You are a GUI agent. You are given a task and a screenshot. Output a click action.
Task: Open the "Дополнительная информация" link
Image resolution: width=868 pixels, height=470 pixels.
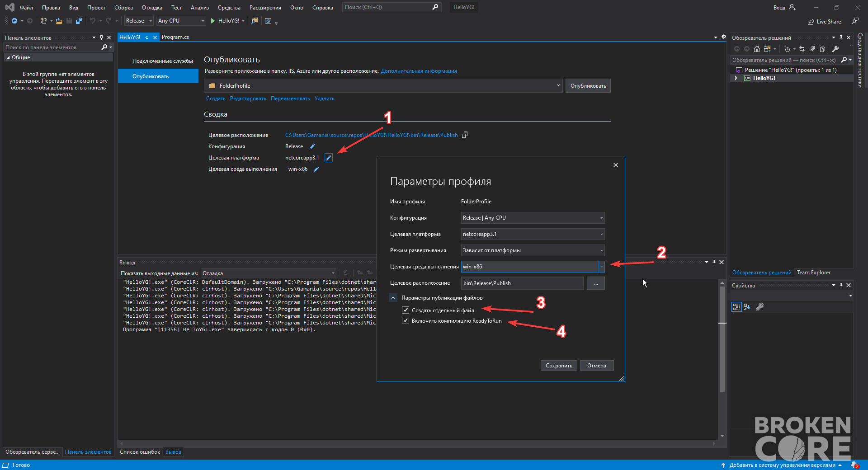(x=419, y=71)
